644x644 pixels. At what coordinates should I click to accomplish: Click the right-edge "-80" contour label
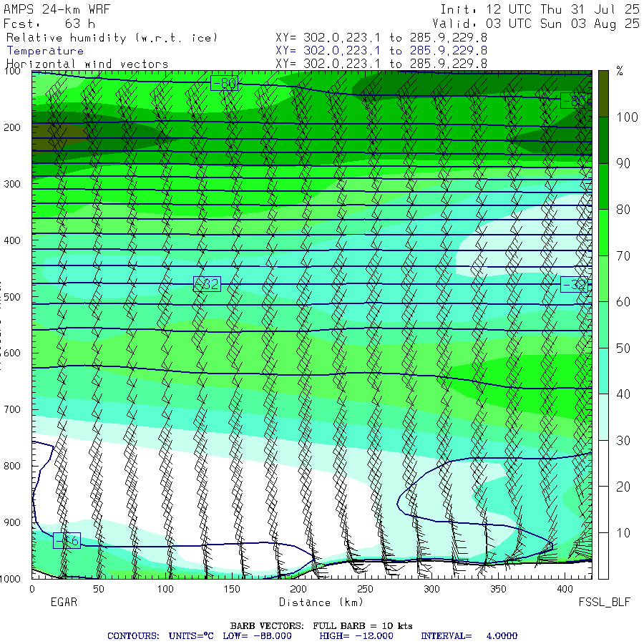tap(574, 101)
